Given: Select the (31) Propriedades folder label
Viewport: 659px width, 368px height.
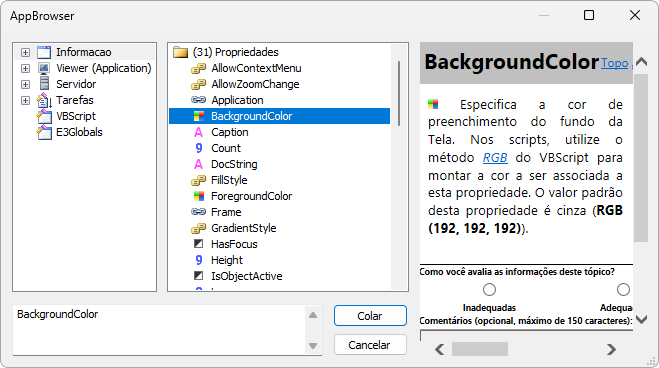Looking at the screenshot, I should [235, 52].
